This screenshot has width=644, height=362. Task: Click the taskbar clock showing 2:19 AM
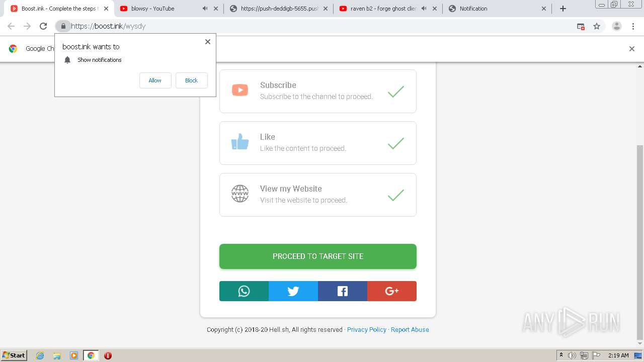click(x=618, y=355)
